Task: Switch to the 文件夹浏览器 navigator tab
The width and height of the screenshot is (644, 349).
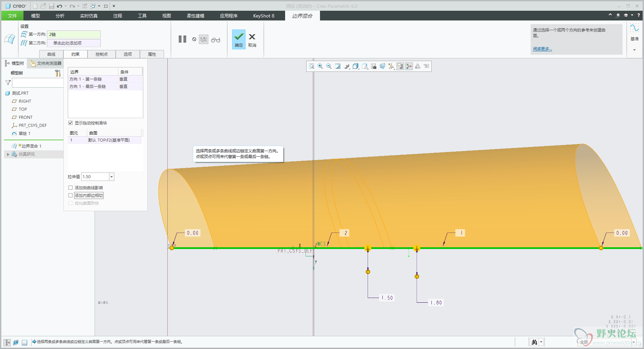Action: pos(45,63)
